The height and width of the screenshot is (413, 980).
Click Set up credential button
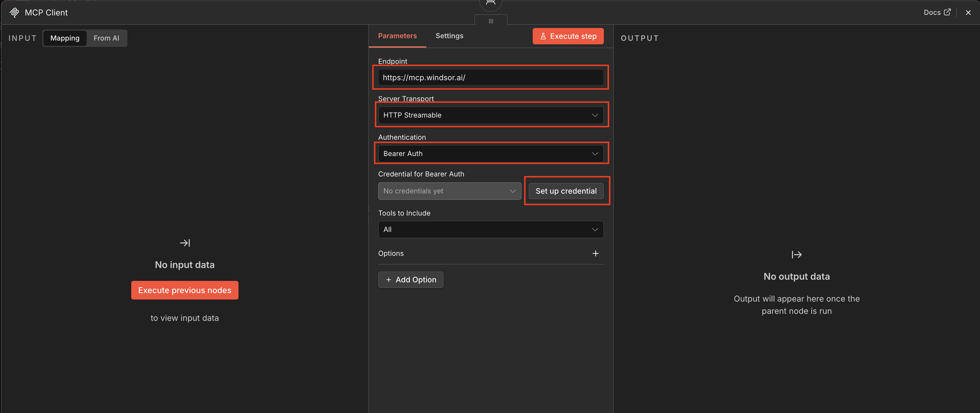click(x=566, y=191)
